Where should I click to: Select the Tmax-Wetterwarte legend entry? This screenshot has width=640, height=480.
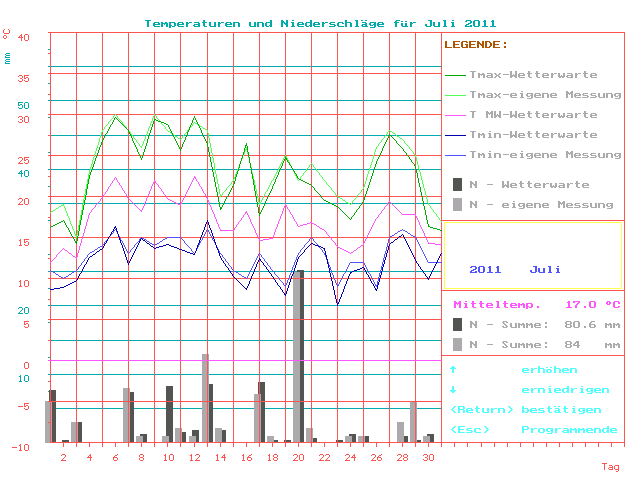click(x=533, y=75)
